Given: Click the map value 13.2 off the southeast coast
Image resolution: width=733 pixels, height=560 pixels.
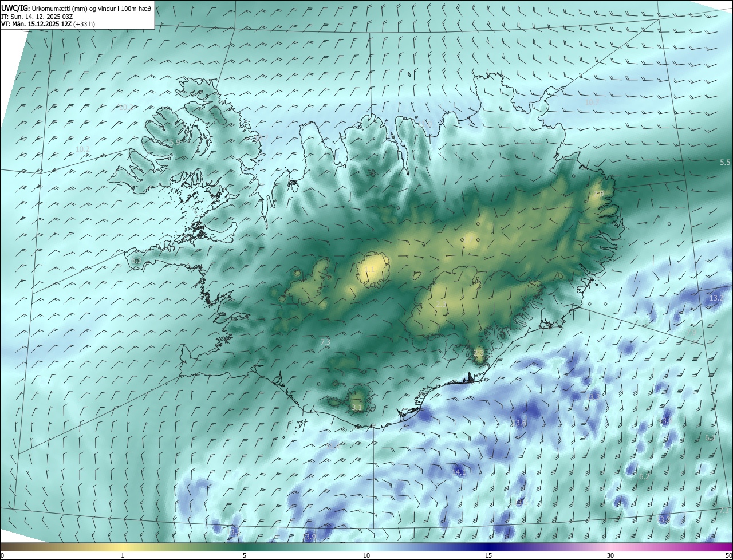Looking at the screenshot, I should [716, 298].
